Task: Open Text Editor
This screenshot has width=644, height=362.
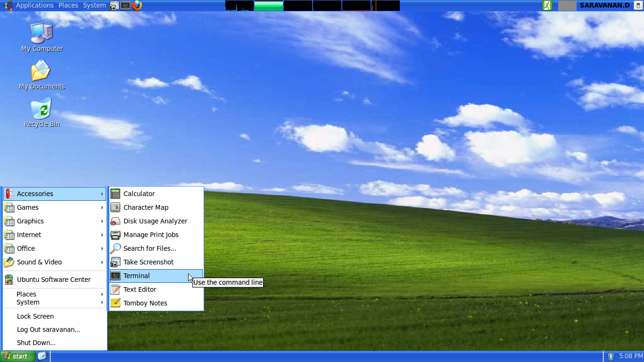Action: tap(156, 289)
